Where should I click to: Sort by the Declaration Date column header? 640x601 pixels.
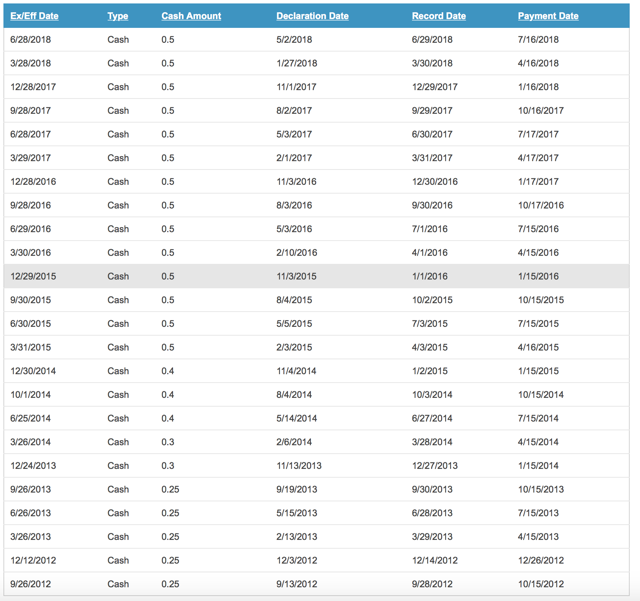click(312, 16)
